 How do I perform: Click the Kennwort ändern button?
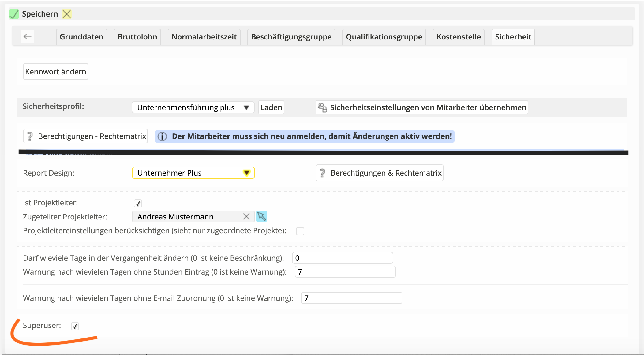coord(55,71)
